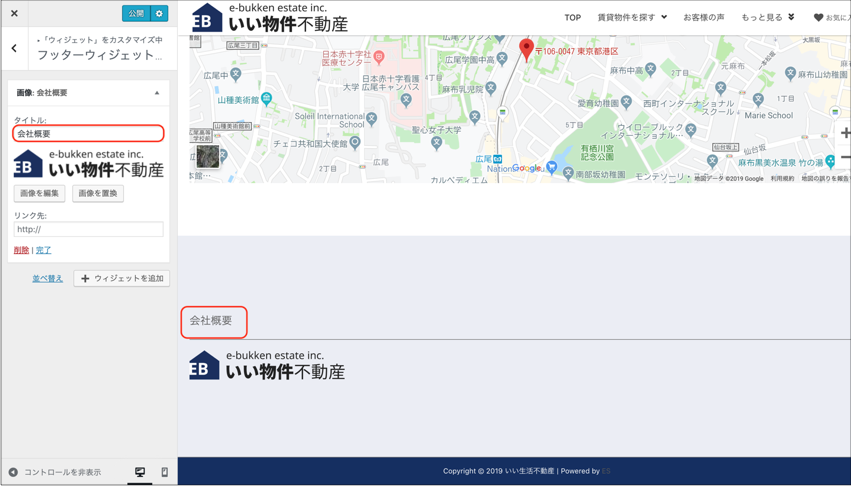Switch to mobile preview icon
Viewport: 851px width, 486px height.
point(165,472)
